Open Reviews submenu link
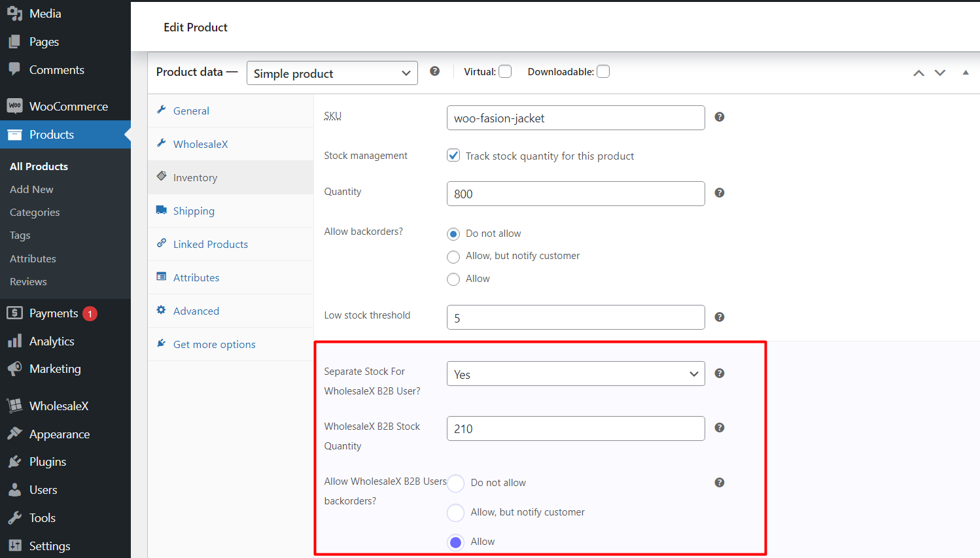 [x=28, y=281]
